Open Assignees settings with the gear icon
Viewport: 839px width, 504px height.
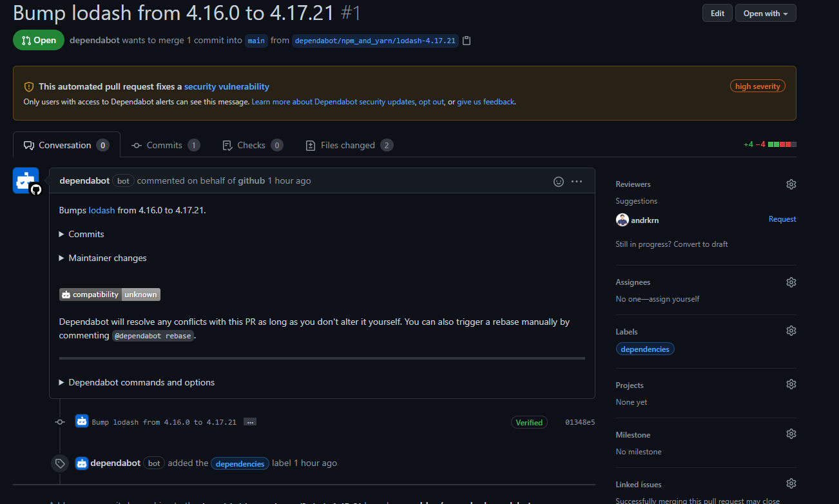tap(791, 282)
